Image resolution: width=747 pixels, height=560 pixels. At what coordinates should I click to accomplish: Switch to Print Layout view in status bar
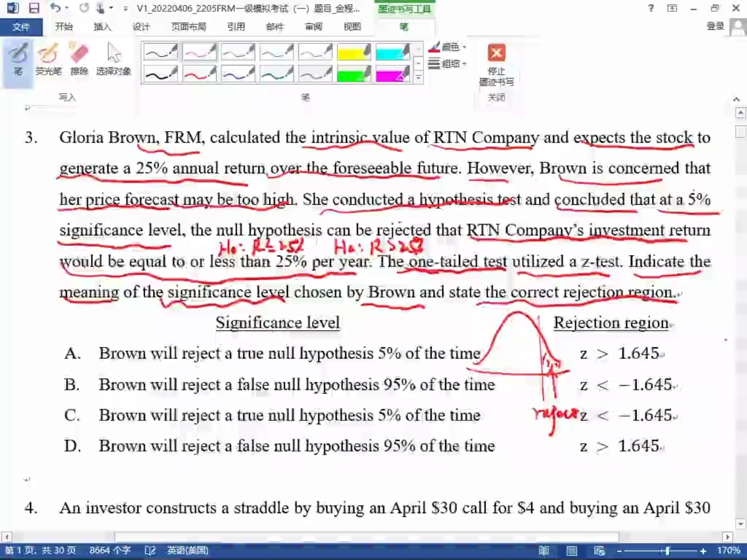(572, 551)
